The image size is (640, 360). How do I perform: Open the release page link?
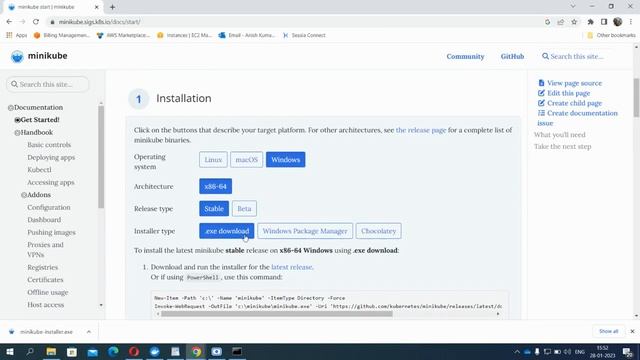(421, 130)
